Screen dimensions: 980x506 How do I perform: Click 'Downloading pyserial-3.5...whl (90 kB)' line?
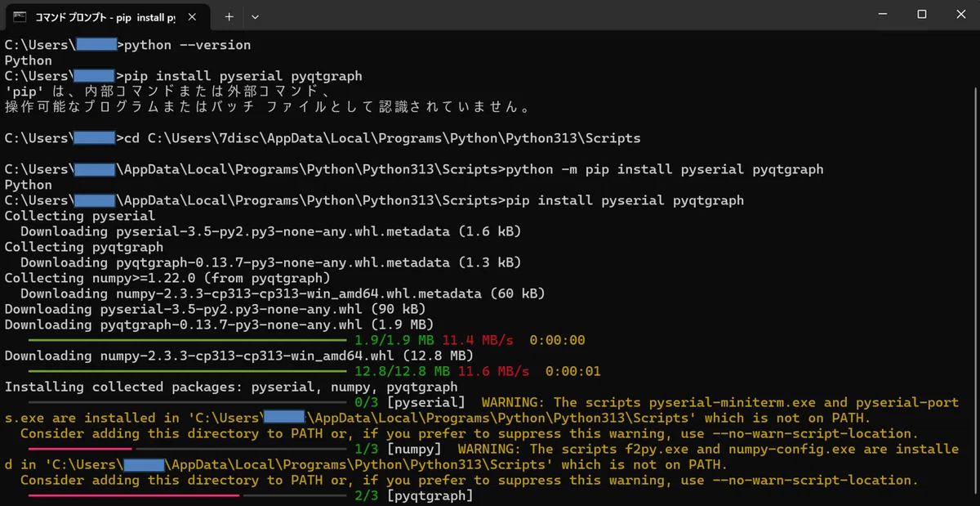[x=215, y=309]
